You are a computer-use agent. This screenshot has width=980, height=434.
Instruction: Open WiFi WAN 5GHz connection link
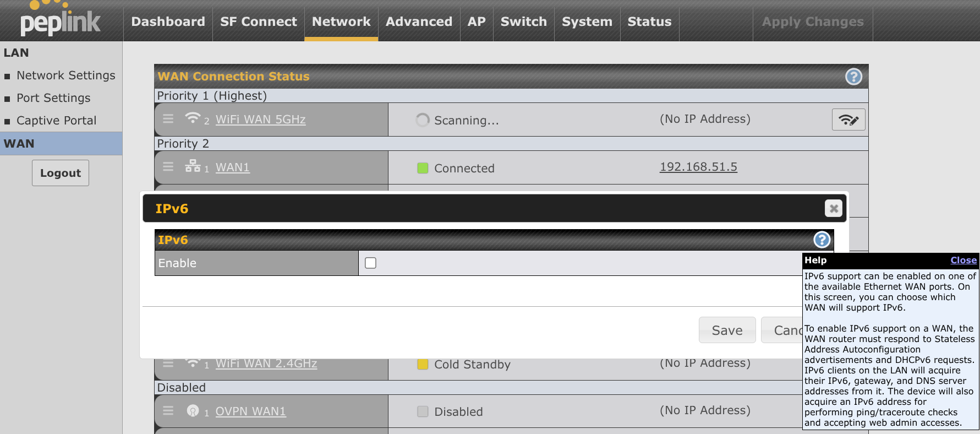click(260, 120)
